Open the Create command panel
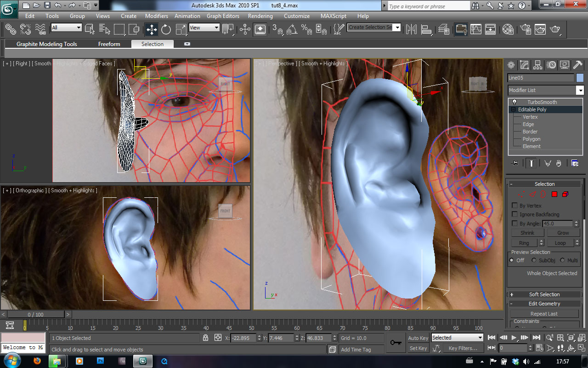588x368 pixels. (x=511, y=65)
